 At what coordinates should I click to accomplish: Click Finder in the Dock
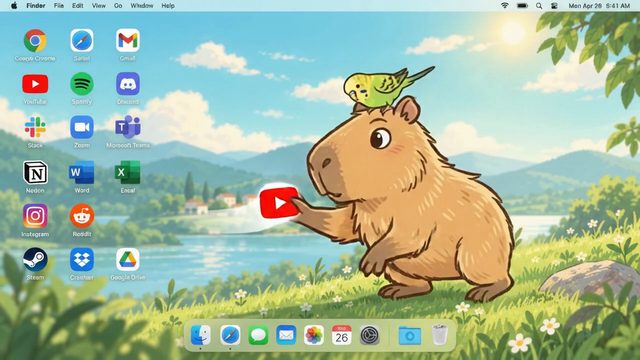point(200,335)
